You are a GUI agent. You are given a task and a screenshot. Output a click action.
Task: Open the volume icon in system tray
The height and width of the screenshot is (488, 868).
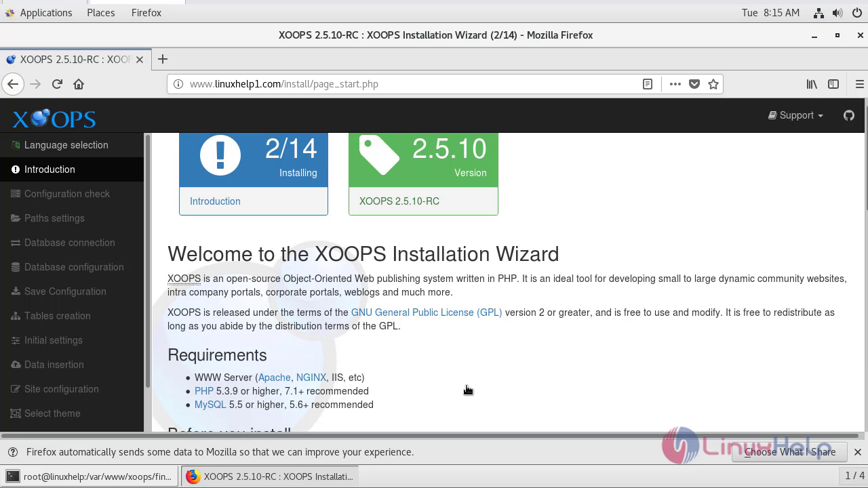click(837, 13)
